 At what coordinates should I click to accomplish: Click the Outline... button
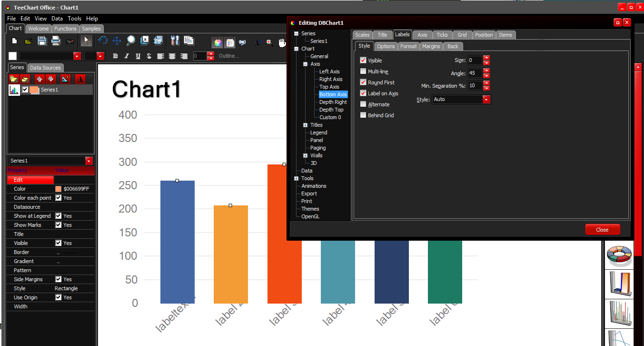click(x=229, y=56)
